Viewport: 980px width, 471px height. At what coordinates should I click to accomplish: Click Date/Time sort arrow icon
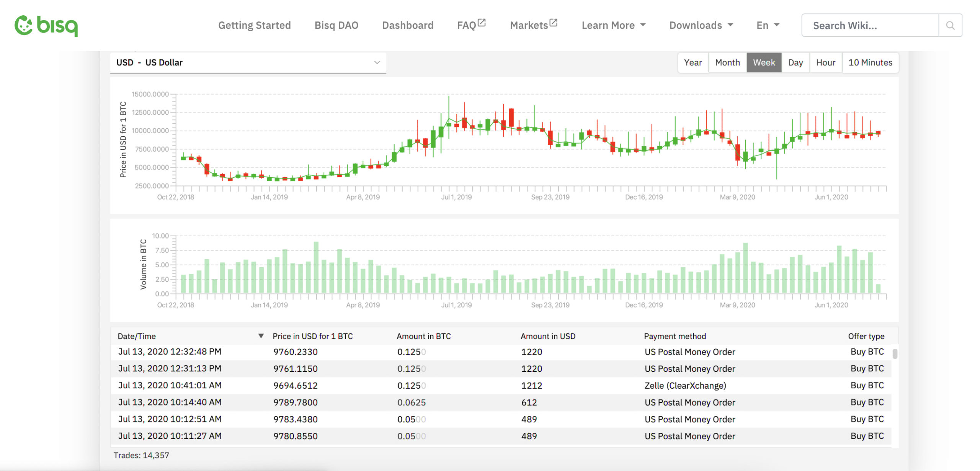pos(261,336)
